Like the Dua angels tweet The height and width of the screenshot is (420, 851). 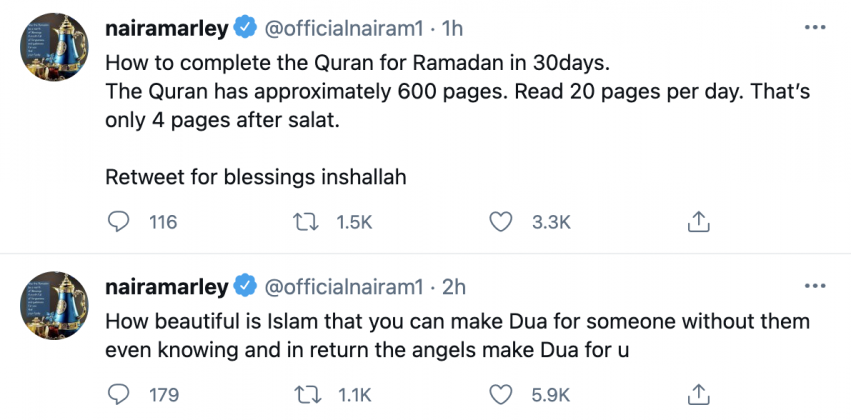[504, 393]
